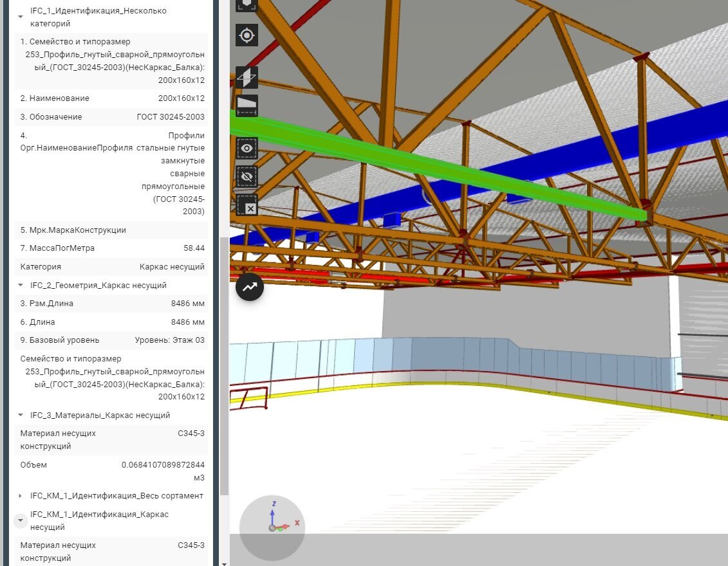728x566 pixels.
Task: Select the measure distance tool icon
Action: pyautogui.click(x=247, y=105)
